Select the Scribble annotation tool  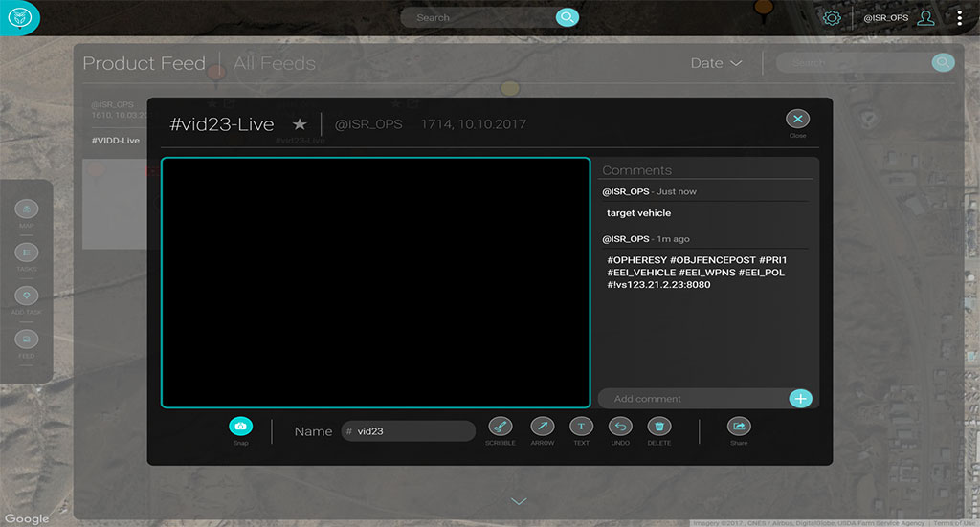click(501, 427)
